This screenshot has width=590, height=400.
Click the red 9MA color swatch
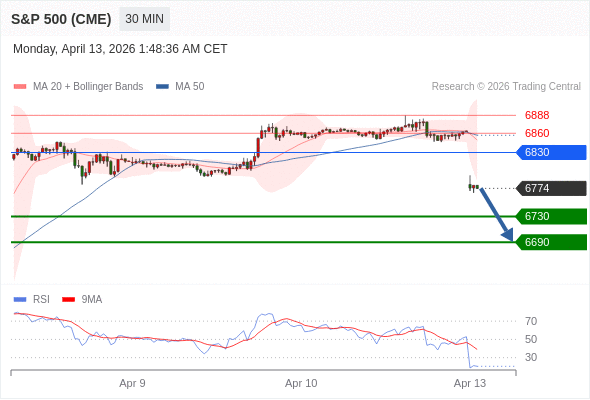pos(68,300)
